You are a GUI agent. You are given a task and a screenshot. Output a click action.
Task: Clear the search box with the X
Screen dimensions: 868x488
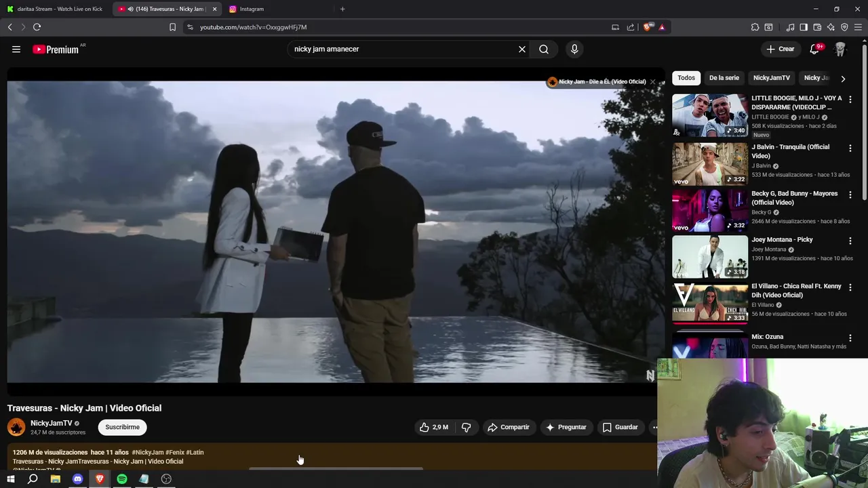point(522,49)
